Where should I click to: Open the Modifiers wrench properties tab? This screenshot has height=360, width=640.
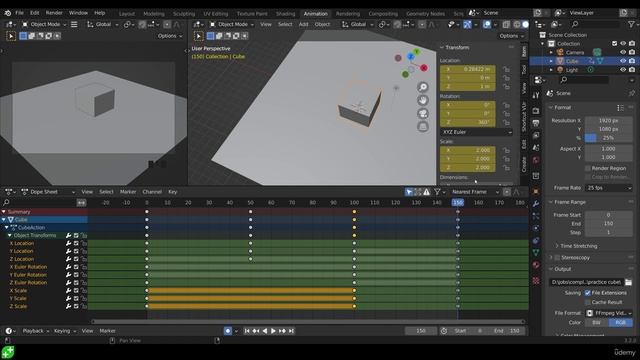tap(536, 203)
